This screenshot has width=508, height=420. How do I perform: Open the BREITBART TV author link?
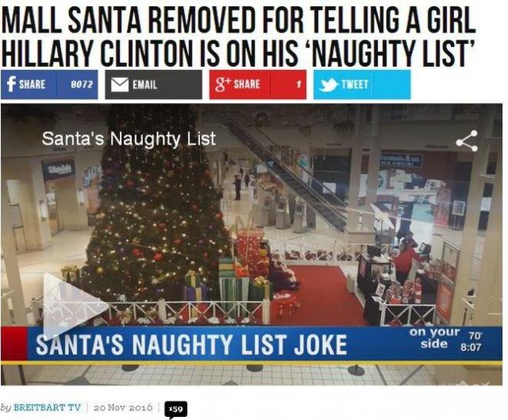[47, 407]
